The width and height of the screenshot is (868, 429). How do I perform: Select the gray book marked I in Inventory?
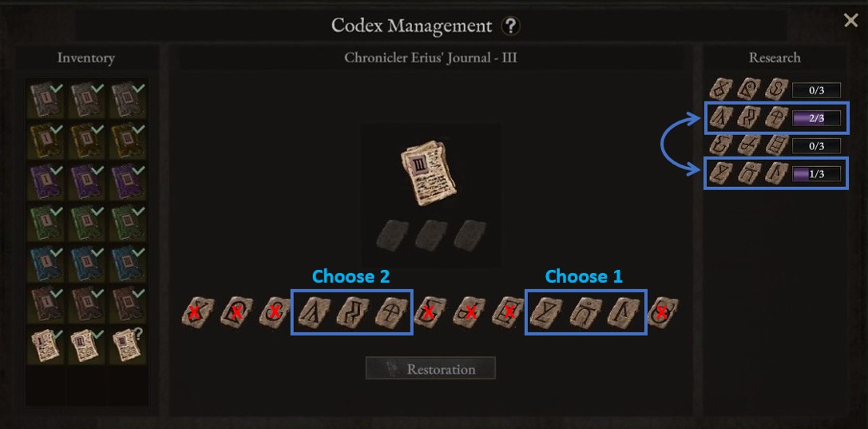point(46,100)
